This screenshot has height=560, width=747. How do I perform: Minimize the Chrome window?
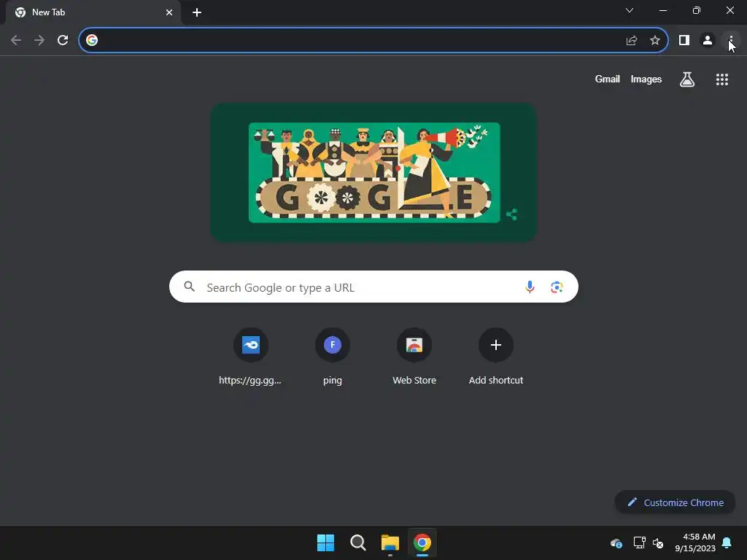point(662,10)
